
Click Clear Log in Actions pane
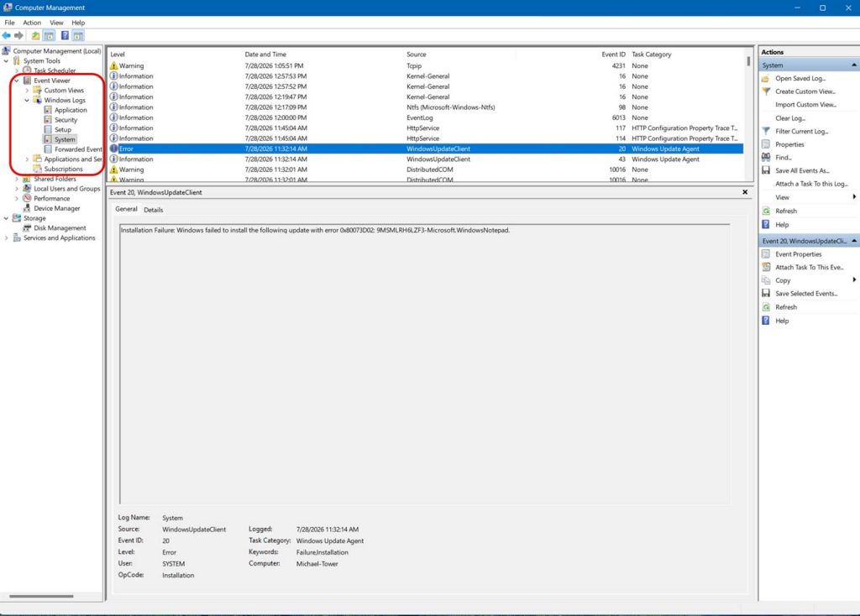point(789,118)
